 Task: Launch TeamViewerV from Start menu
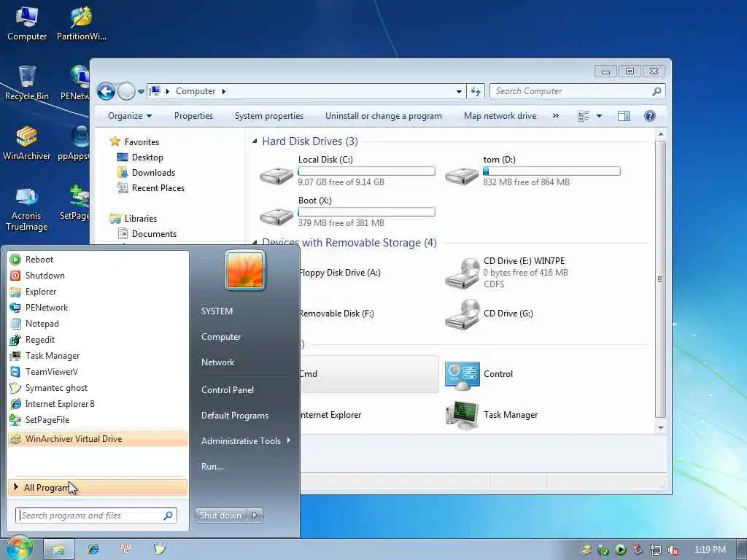coord(98,372)
